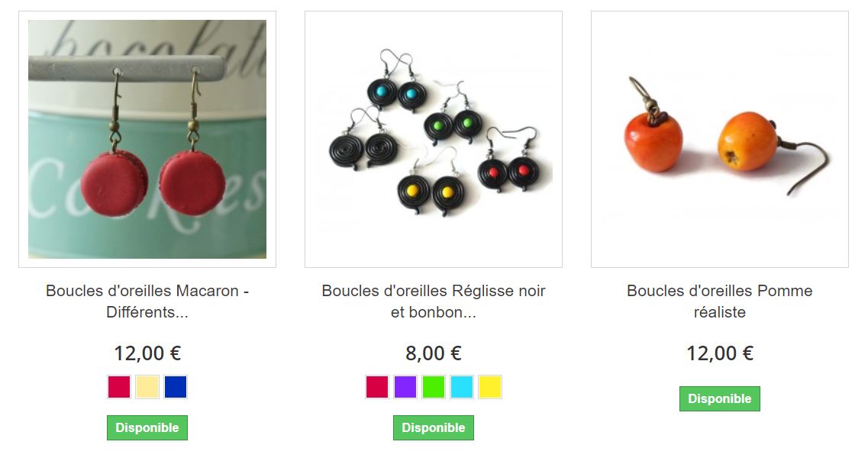Click the 12,00 € price of Macaron earrings
Image resolution: width=868 pixels, height=461 pixels.
pos(147,353)
